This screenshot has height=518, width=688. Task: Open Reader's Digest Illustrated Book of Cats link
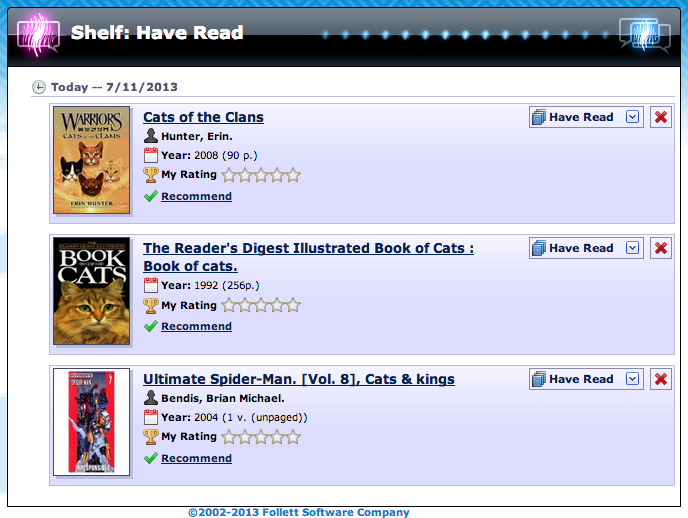308,257
